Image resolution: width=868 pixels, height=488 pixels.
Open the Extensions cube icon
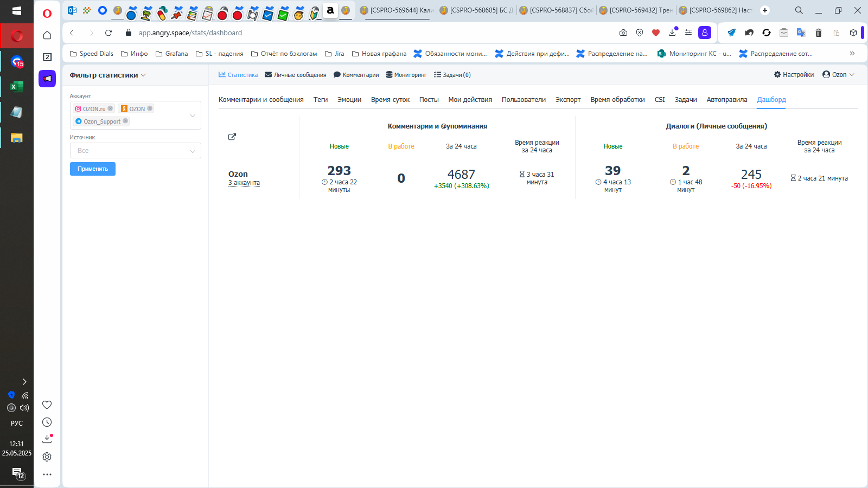click(x=853, y=33)
